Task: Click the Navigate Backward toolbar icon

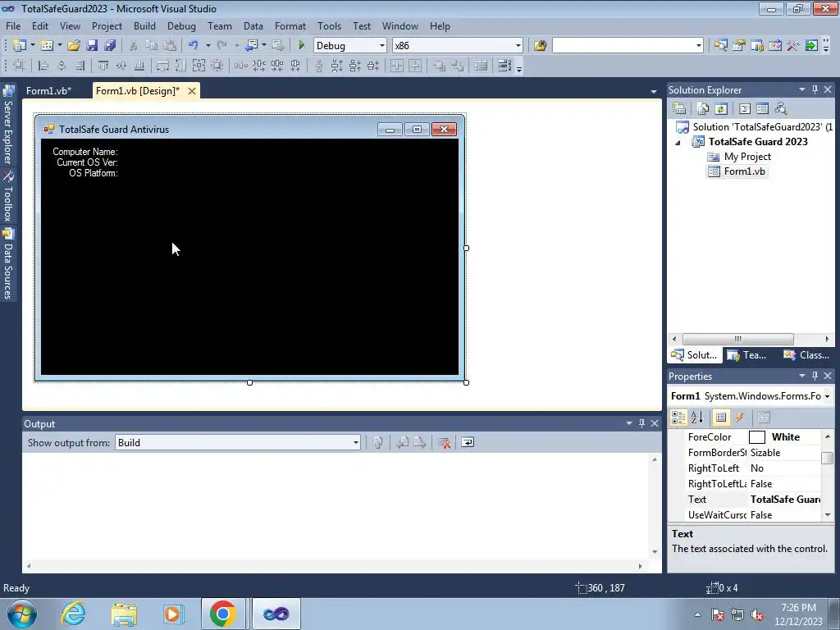Action: coord(251,46)
